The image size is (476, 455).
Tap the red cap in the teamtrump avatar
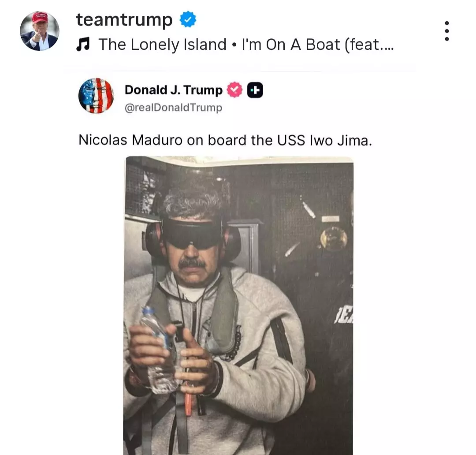tap(40, 18)
